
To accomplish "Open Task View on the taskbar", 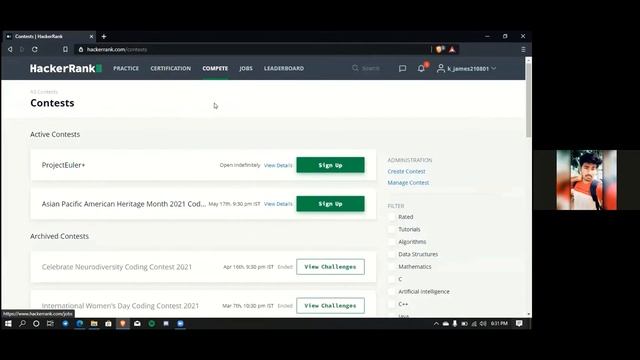I will 50,324.
